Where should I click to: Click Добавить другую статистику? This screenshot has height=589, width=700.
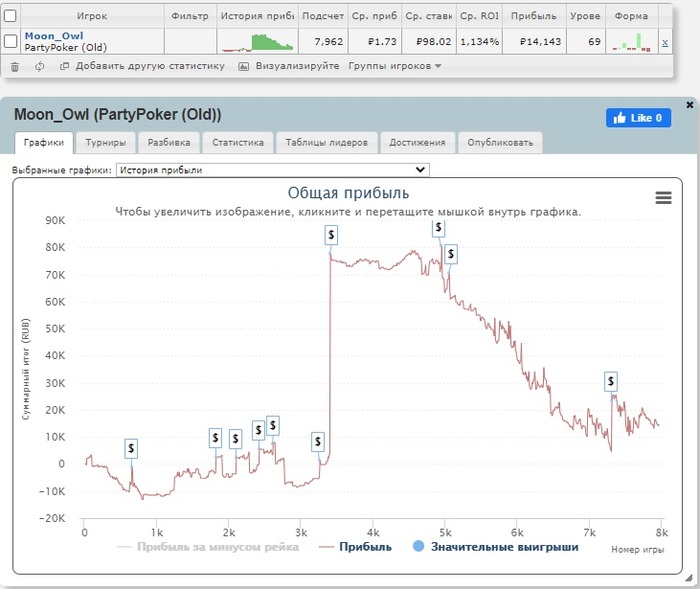(x=142, y=66)
